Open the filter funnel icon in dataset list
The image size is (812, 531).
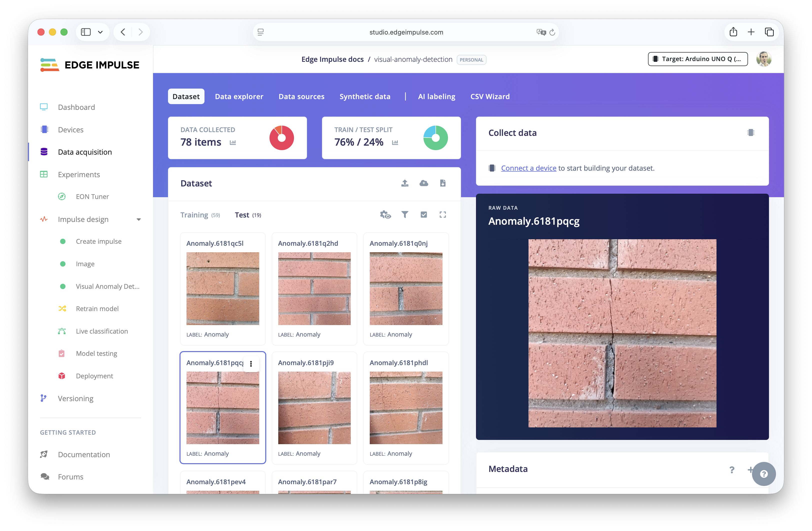tap(405, 214)
